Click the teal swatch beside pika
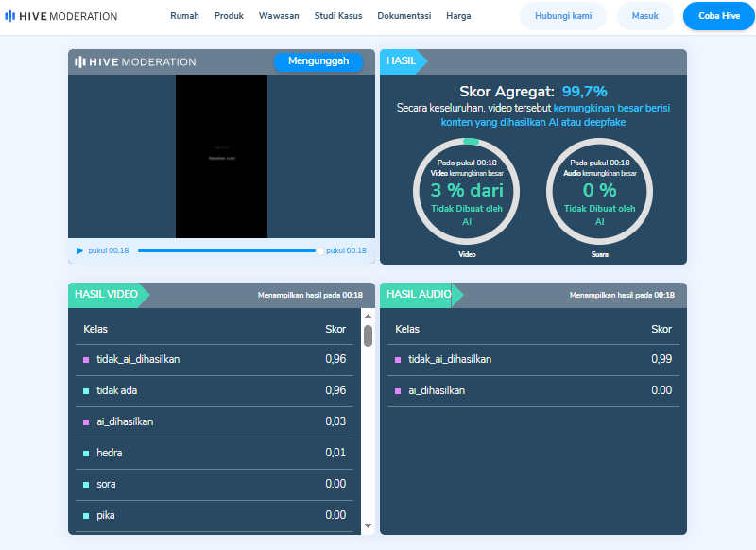756x550 pixels. tap(86, 516)
